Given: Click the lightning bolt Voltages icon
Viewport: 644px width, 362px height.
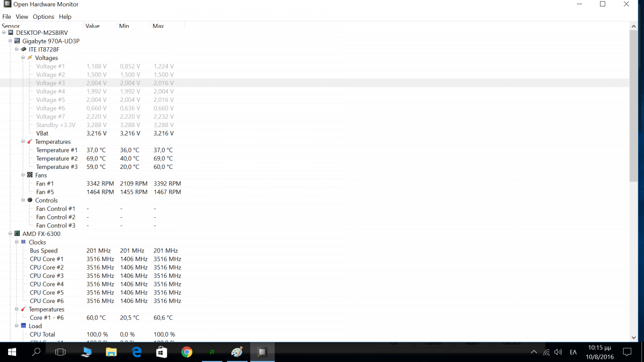Looking at the screenshot, I should [30, 58].
